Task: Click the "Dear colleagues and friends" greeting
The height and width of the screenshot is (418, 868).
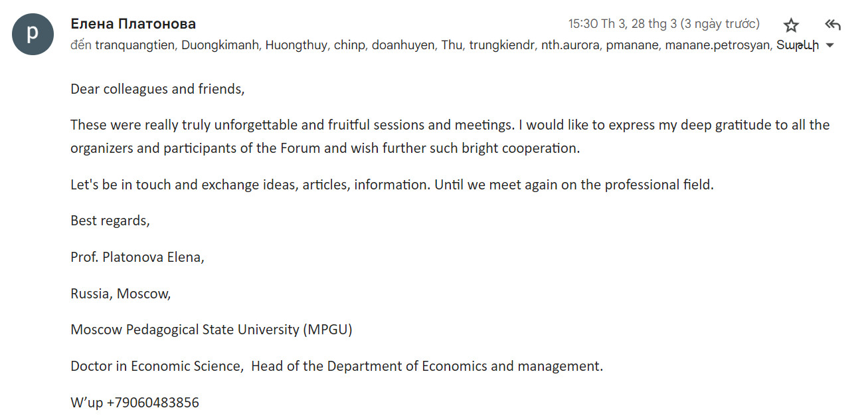Action: 157,89
